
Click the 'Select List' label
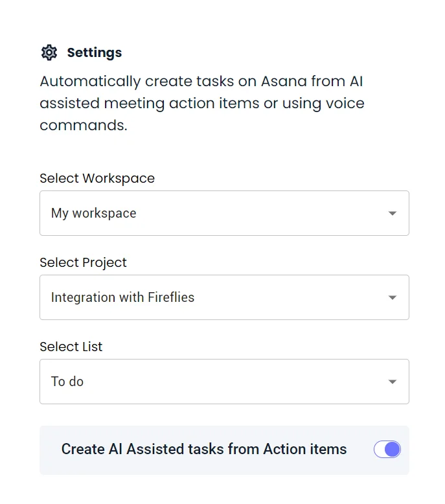pyautogui.click(x=71, y=347)
